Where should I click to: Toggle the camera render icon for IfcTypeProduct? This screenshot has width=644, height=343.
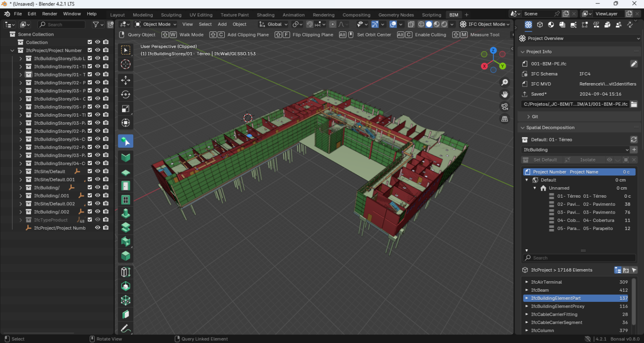click(106, 220)
